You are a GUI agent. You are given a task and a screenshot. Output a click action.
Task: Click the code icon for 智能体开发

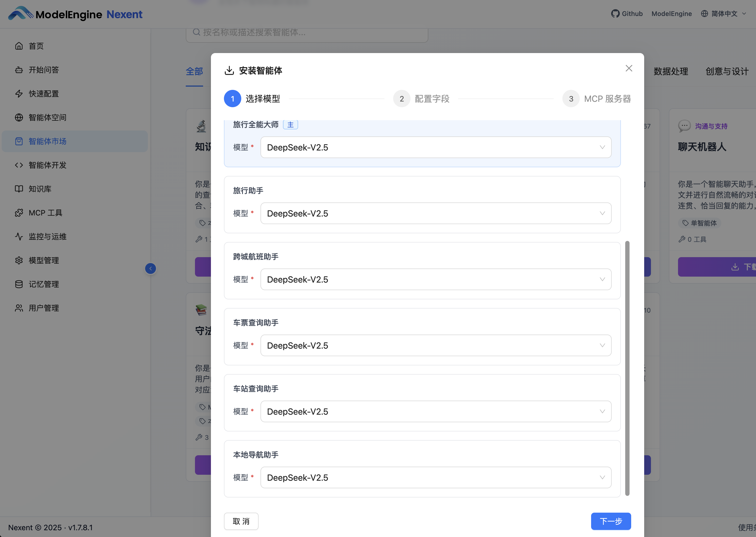19,165
